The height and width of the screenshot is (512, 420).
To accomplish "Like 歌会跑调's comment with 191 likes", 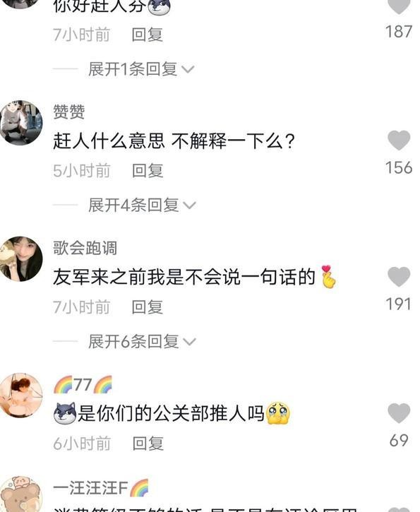I will click(399, 277).
